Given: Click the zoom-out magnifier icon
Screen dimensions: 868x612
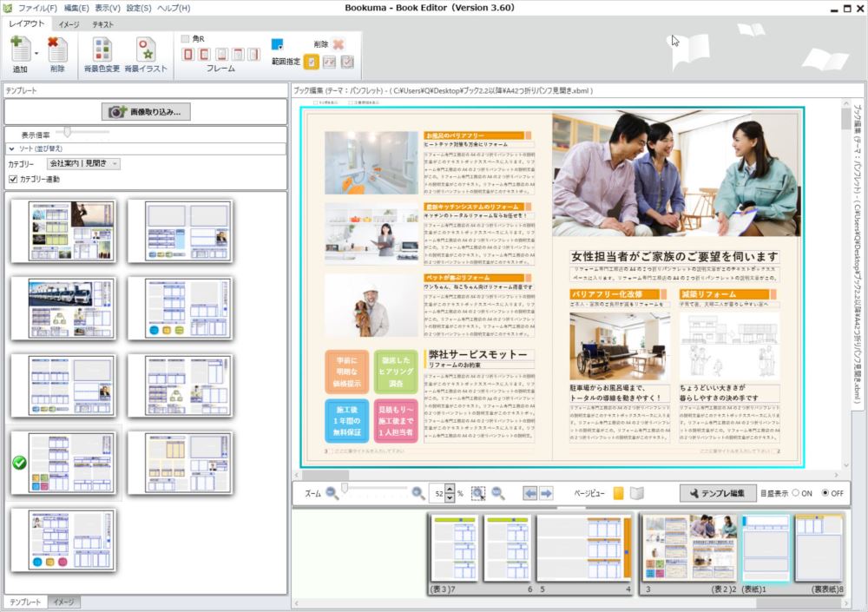Looking at the screenshot, I should click(332, 493).
